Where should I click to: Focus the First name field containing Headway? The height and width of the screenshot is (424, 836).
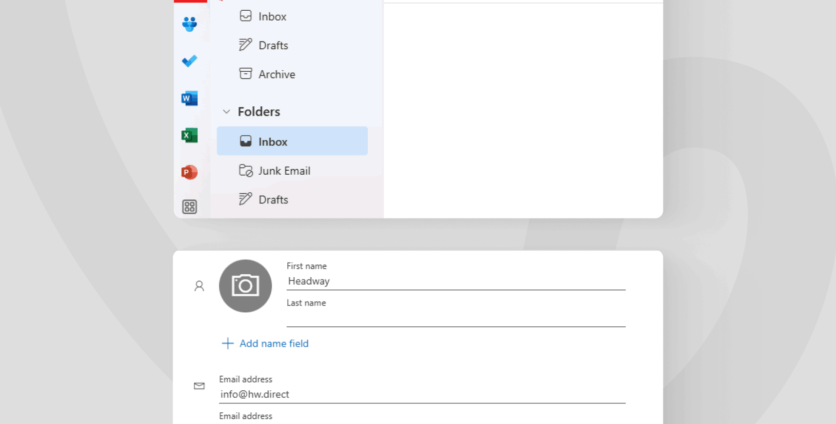click(x=455, y=281)
